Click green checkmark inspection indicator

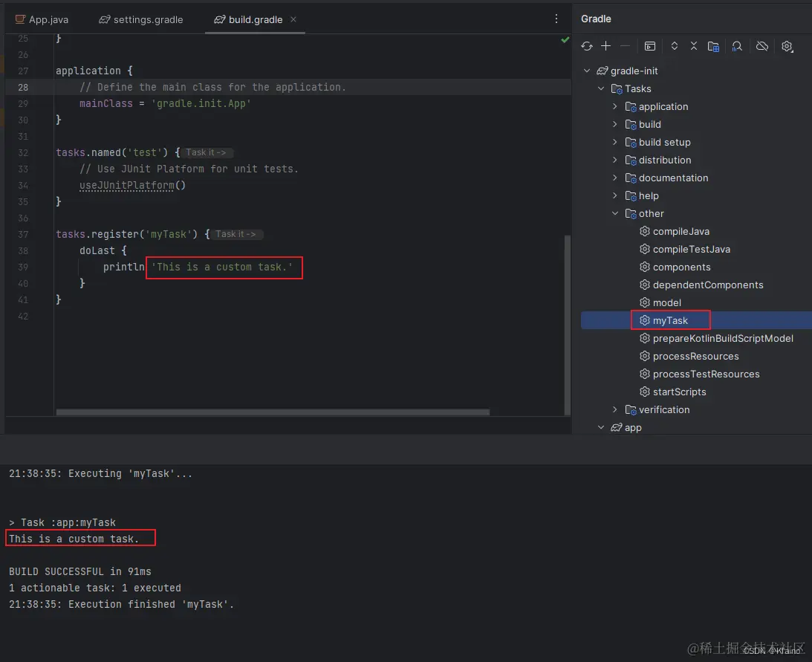565,40
